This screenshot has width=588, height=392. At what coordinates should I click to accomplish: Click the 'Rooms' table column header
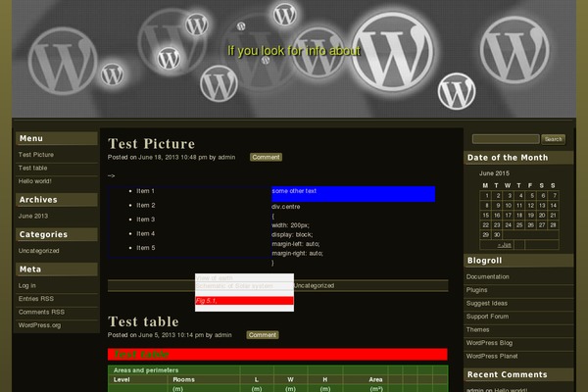point(184,379)
